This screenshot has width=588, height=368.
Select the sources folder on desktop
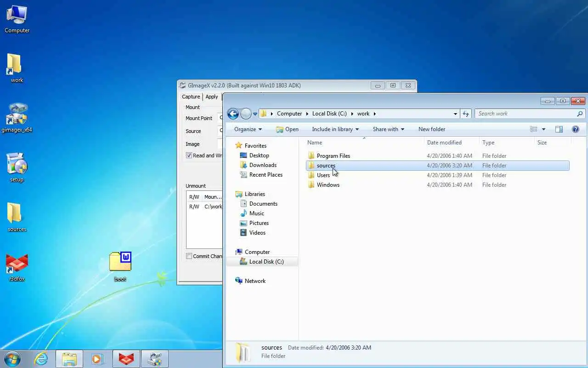click(17, 217)
